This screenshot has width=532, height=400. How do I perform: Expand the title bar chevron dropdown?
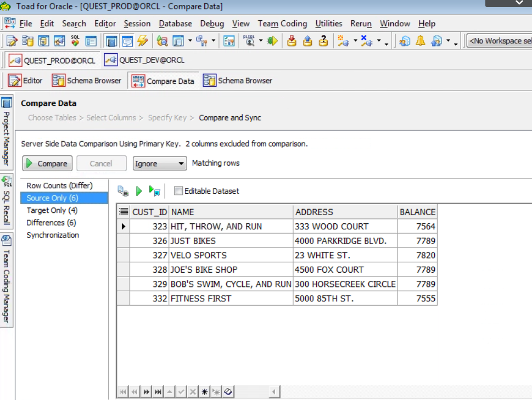519,3
